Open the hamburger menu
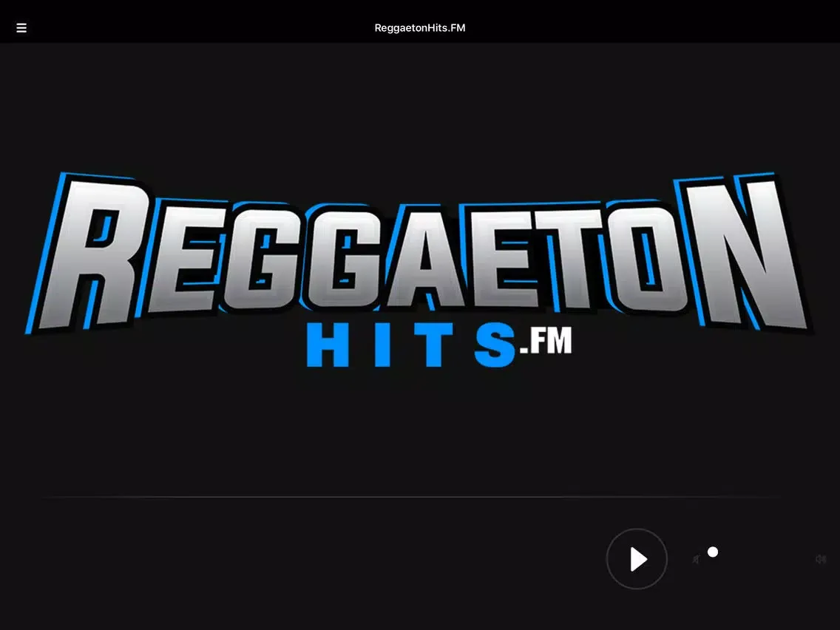Viewport: 840px width, 630px height. coord(21,28)
